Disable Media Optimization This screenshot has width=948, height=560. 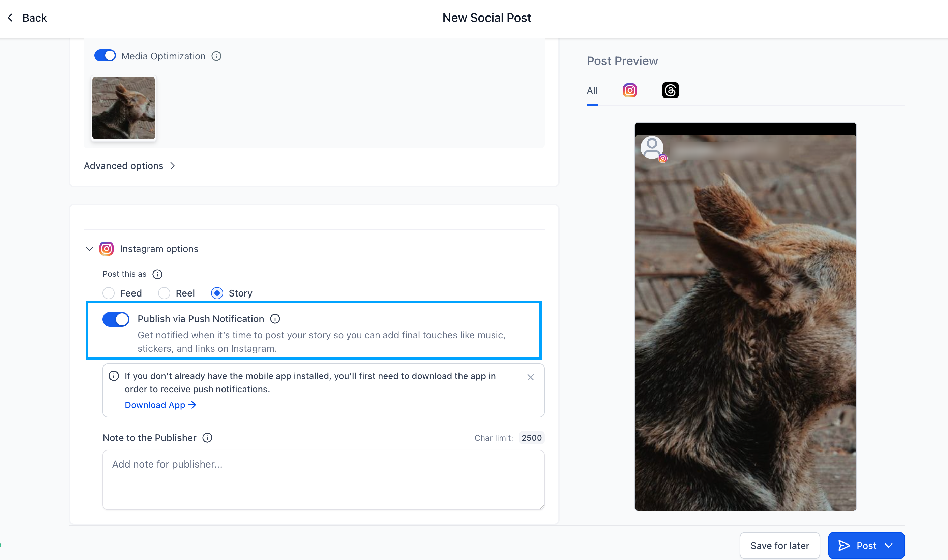point(105,55)
